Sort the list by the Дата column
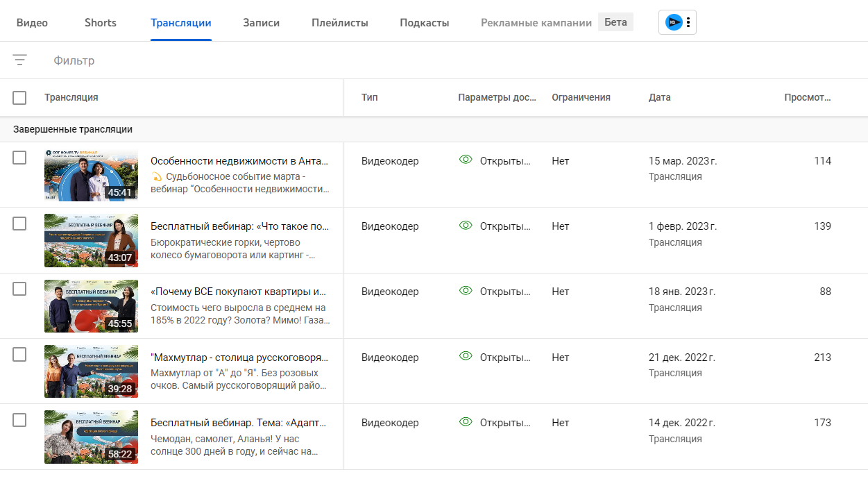The width and height of the screenshot is (868, 479). tap(659, 98)
